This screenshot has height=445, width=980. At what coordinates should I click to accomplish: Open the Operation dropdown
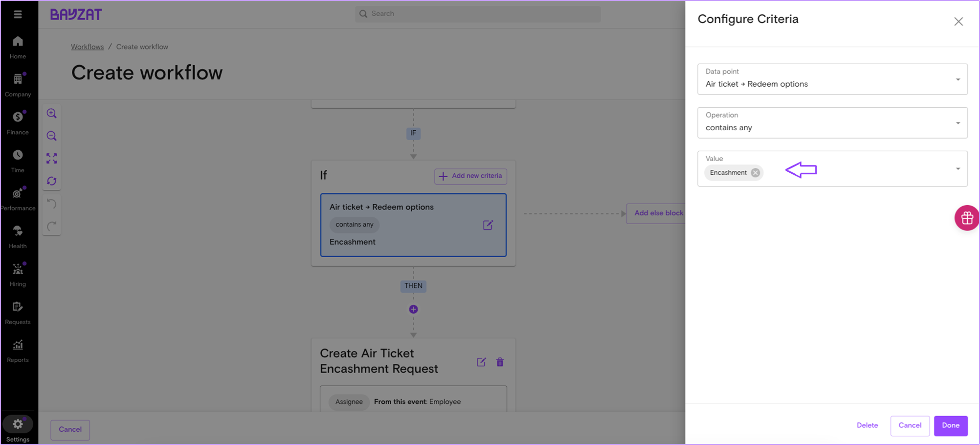pos(958,123)
